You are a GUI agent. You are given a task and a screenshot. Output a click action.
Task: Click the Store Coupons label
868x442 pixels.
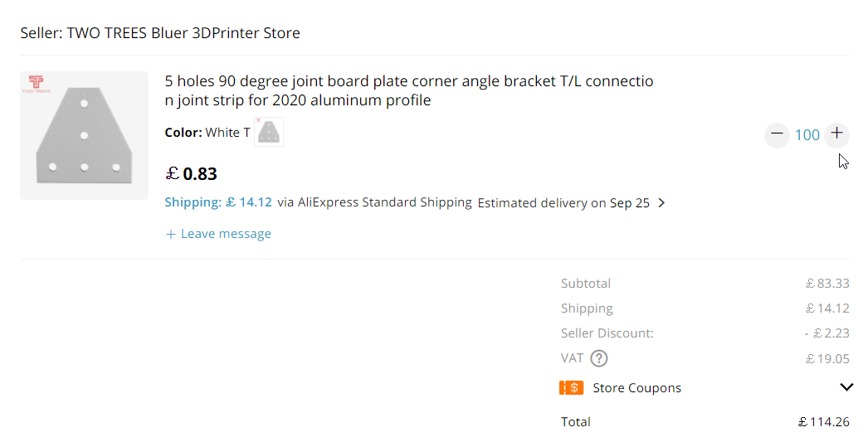pos(636,388)
